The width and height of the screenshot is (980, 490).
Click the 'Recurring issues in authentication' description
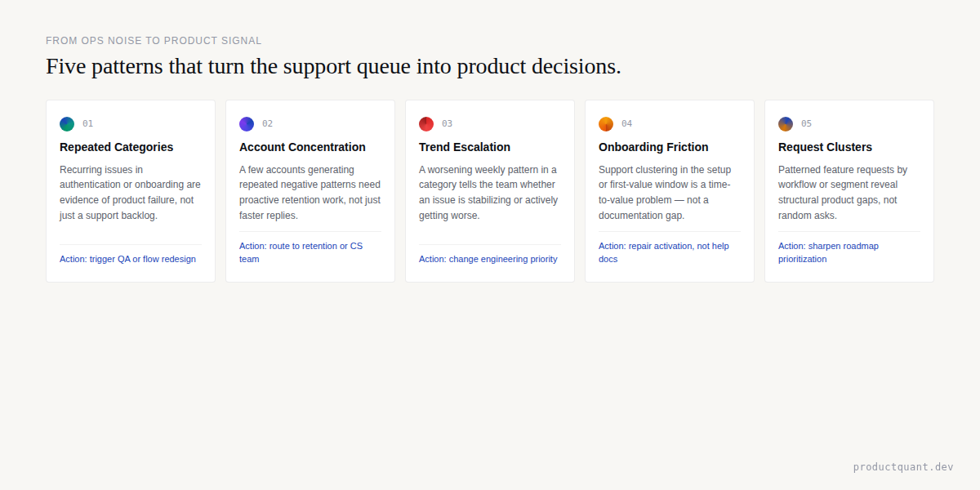(130, 193)
